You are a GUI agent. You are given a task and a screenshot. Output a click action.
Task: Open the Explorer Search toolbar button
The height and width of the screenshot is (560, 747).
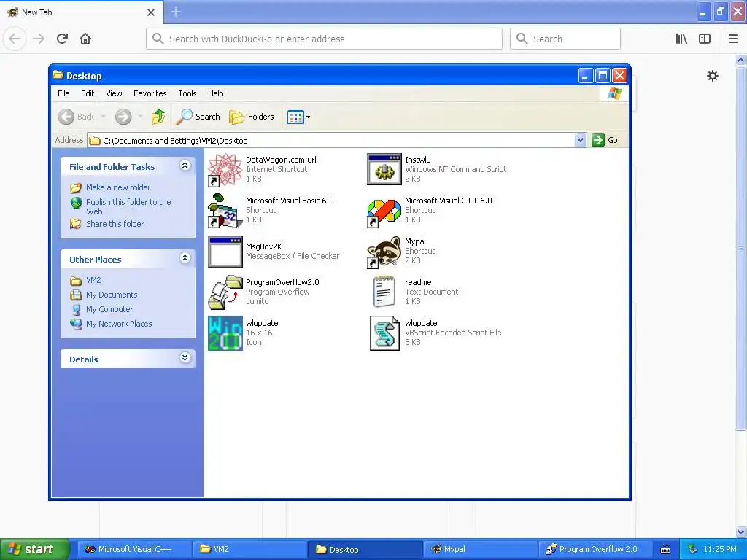198,117
